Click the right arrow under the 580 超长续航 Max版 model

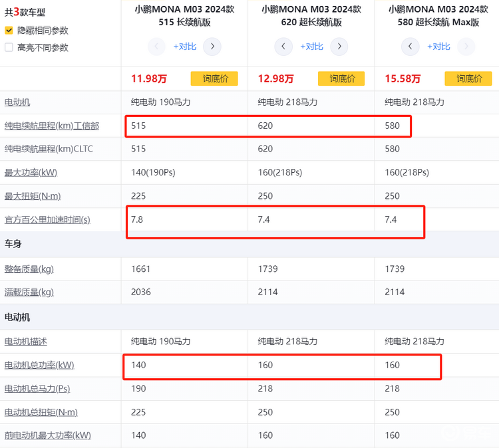click(466, 47)
